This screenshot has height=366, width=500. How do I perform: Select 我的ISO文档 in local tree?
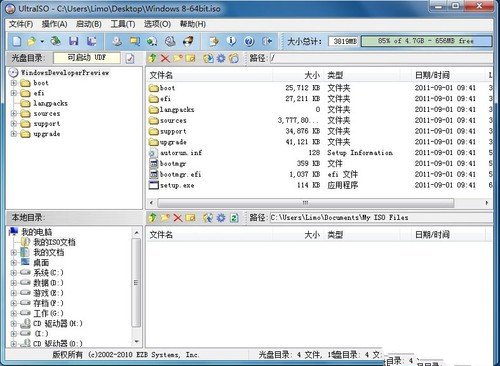tap(54, 242)
